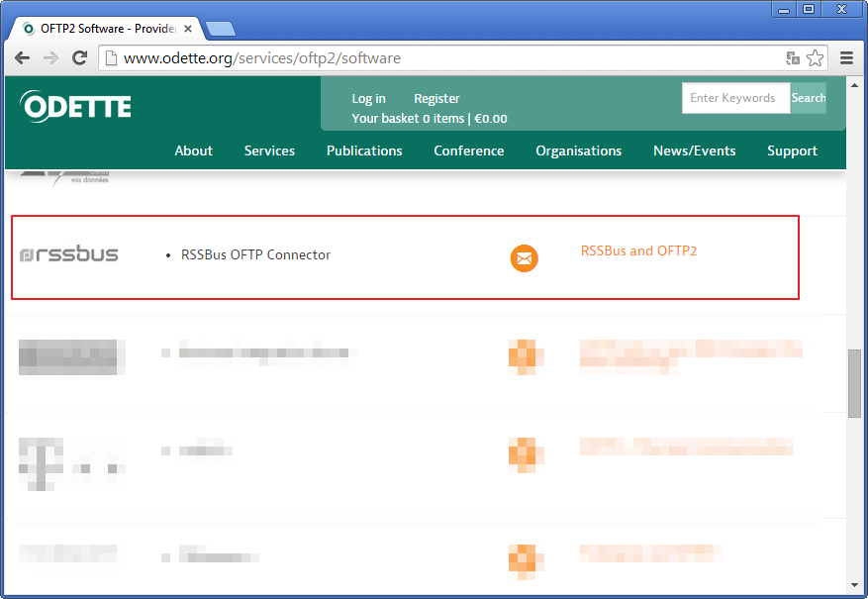
Task: Open the Support menu
Action: [x=792, y=150]
